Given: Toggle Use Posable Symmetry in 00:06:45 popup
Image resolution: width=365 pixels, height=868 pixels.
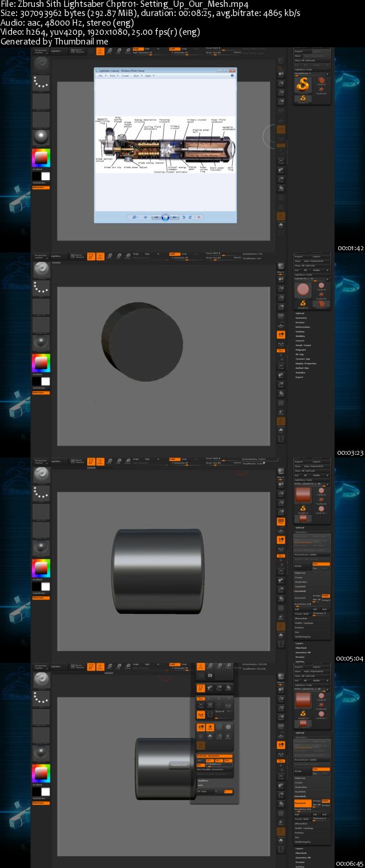Looking at the screenshot, I should 214,769.
